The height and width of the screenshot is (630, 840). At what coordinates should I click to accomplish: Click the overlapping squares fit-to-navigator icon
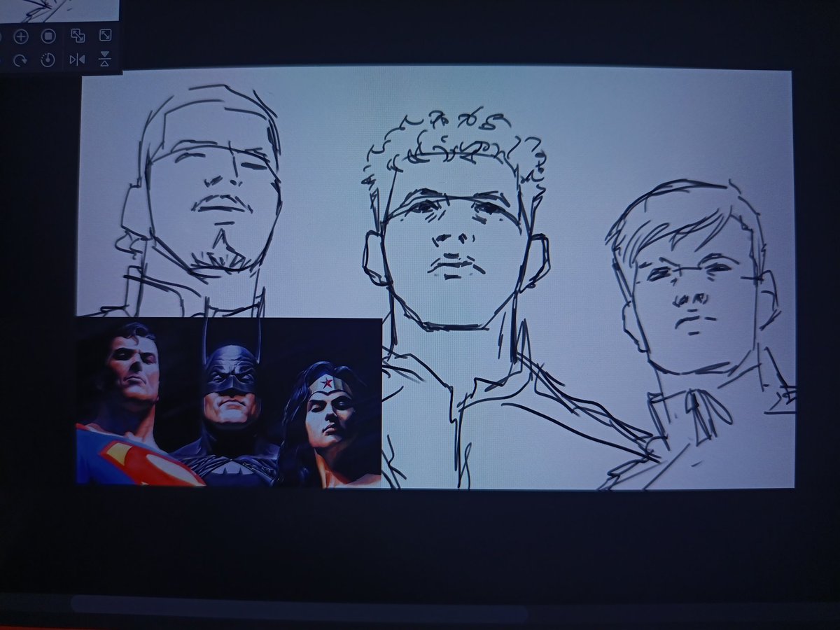[x=77, y=36]
